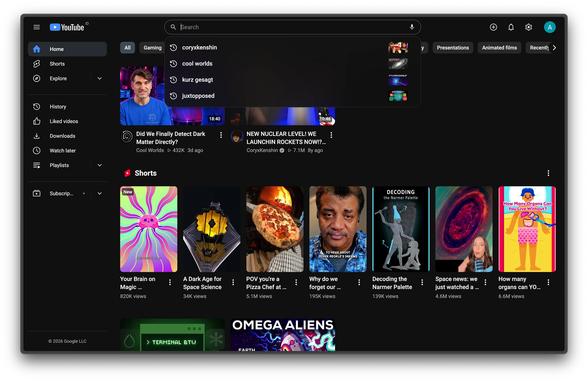This screenshot has height=381, width=588.
Task: Open OMEGA ALIENS video thumbnail
Action: (x=283, y=334)
